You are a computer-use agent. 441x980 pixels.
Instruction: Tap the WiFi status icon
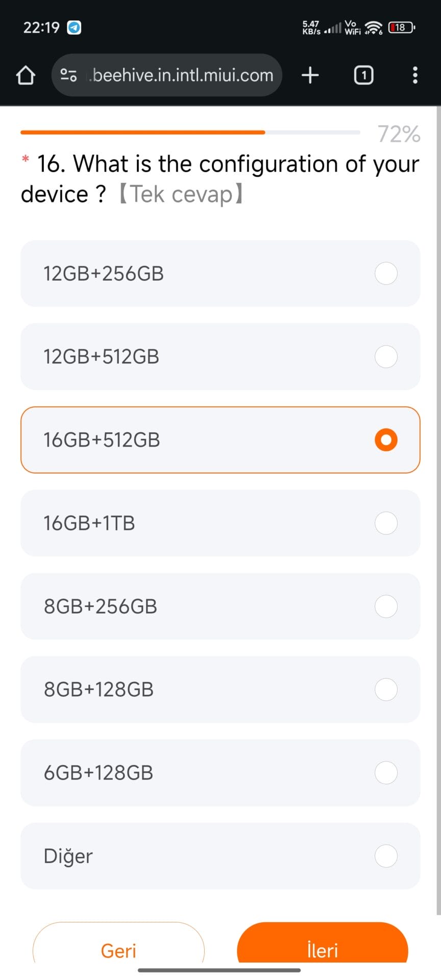click(374, 28)
